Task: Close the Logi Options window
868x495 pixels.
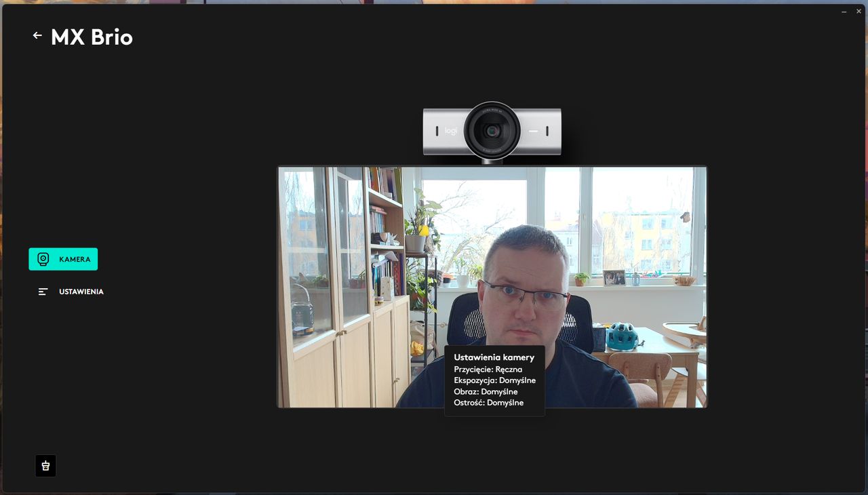Action: pyautogui.click(x=859, y=12)
